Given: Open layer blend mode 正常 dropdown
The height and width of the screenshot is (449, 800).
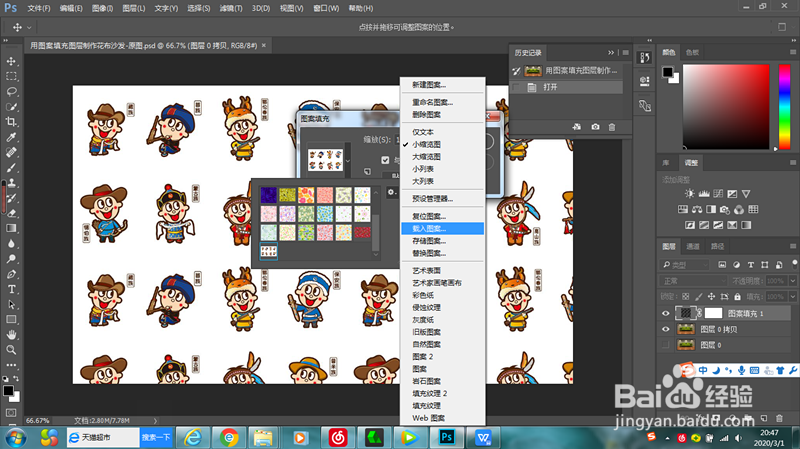Looking at the screenshot, I should [x=693, y=281].
